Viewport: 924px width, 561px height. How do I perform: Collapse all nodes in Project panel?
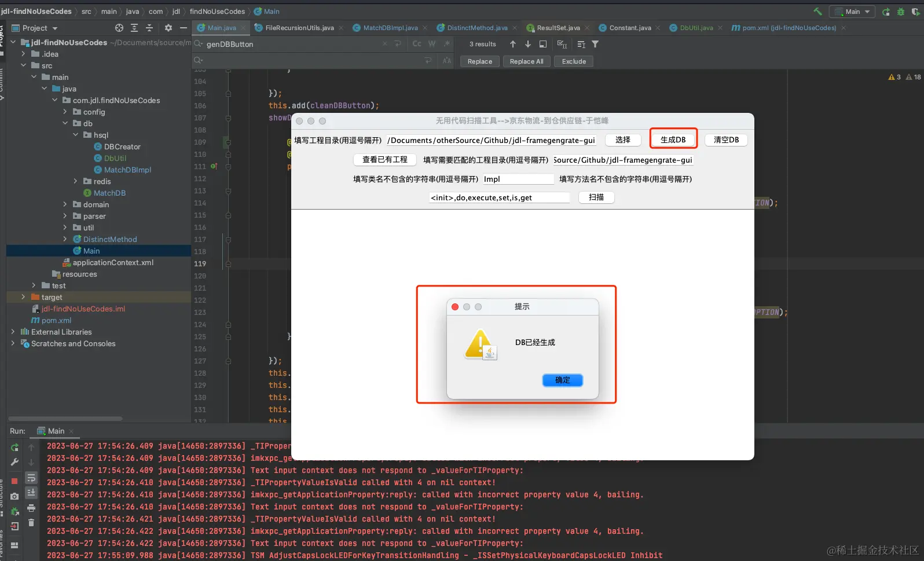coord(149,28)
